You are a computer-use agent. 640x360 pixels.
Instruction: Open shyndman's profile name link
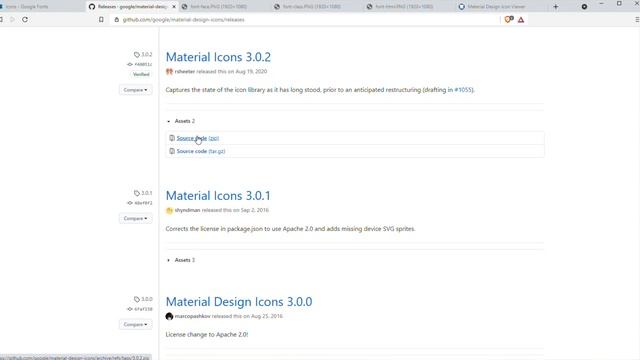click(x=187, y=210)
